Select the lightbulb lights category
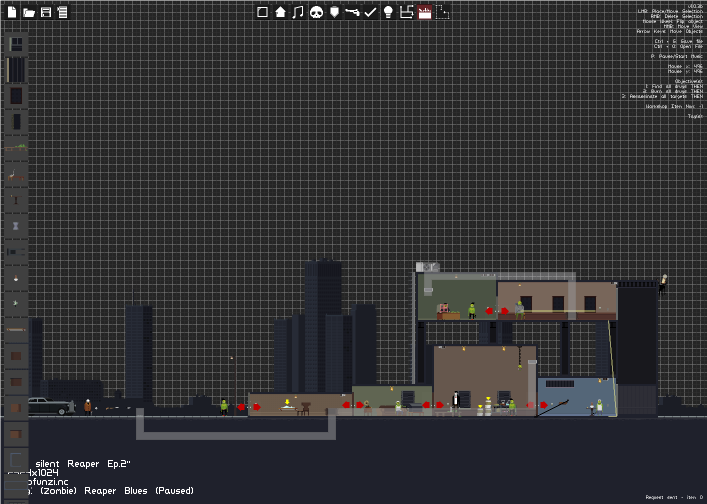Image resolution: width=707 pixels, height=504 pixels. pos(388,12)
